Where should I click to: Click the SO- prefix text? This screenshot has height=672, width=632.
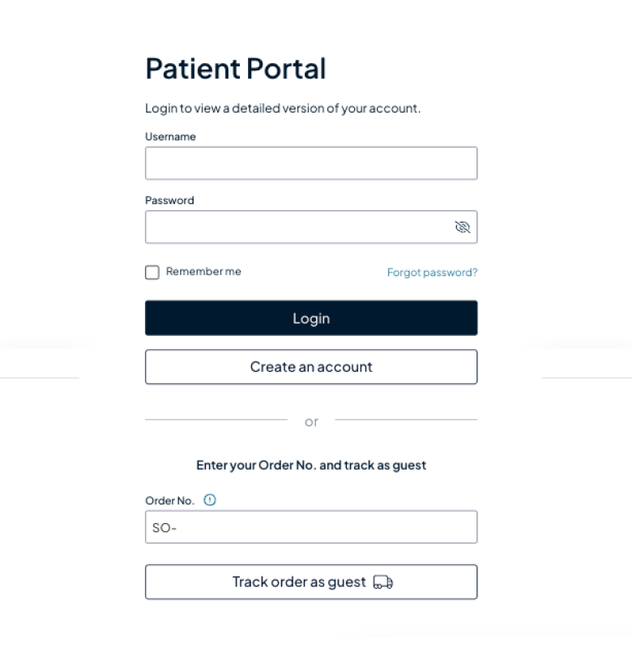point(164,528)
